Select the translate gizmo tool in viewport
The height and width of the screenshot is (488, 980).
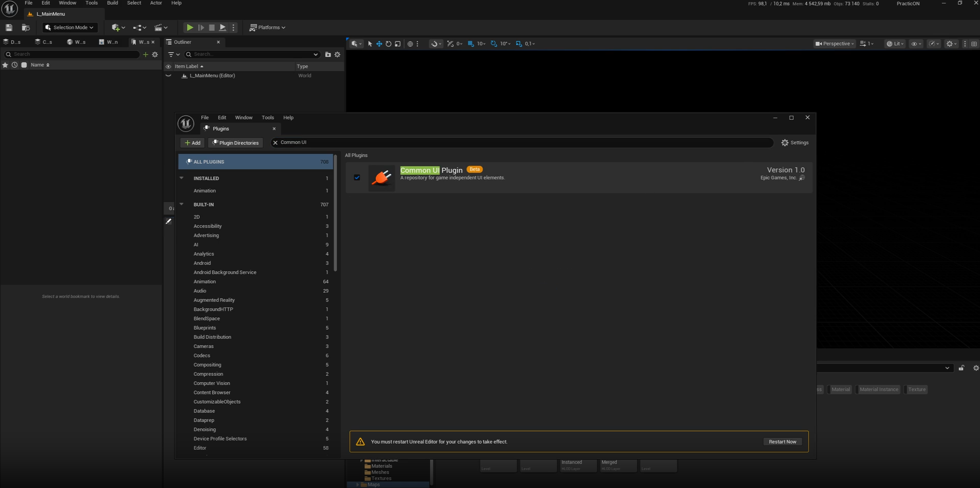coord(379,44)
